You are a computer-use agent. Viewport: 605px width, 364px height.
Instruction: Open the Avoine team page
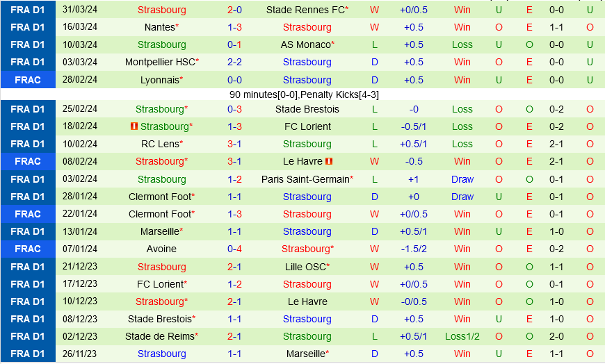tap(161, 249)
